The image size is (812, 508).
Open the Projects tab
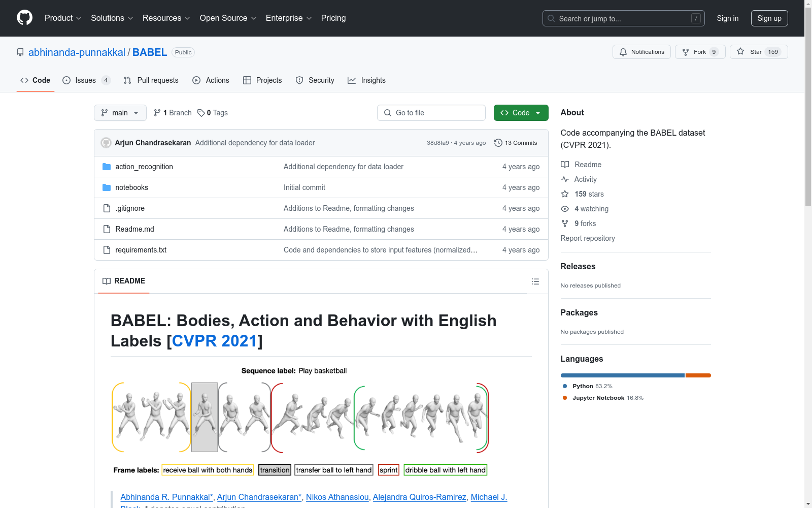tap(262, 80)
